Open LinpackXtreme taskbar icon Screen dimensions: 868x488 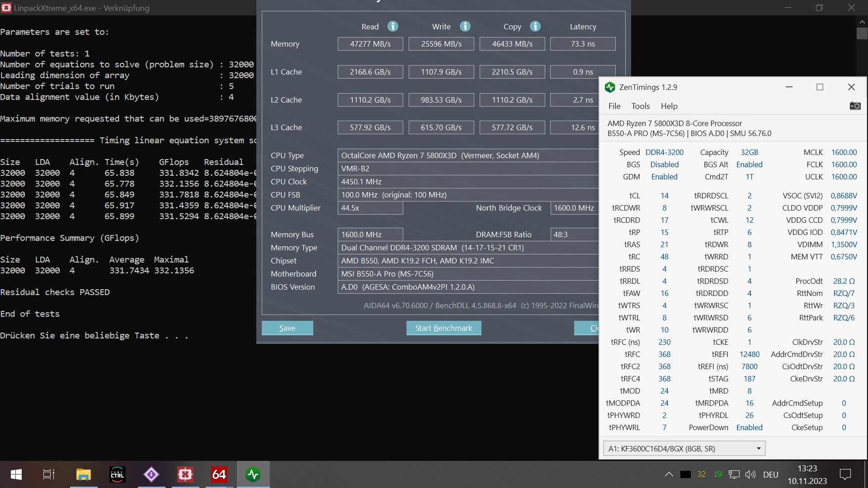click(x=185, y=474)
